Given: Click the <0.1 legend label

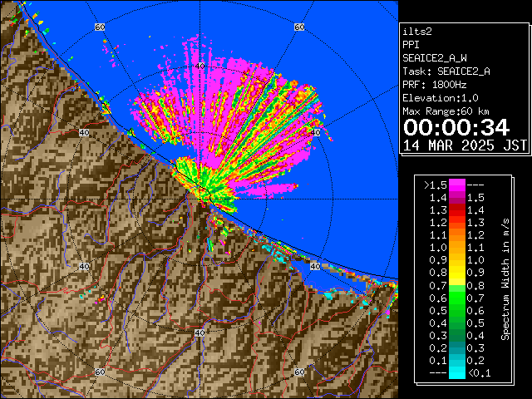Looking at the screenshot, I should coord(479,373).
